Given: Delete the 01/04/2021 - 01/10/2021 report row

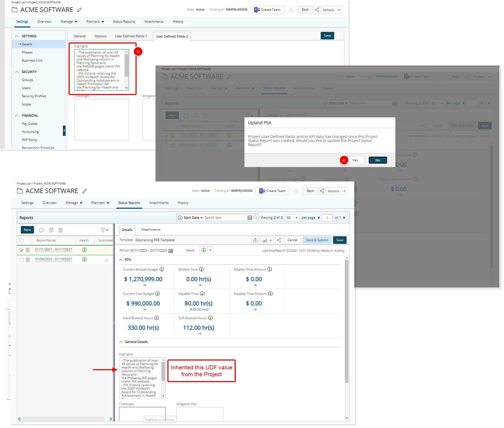Looking at the screenshot, I should click(28, 260).
